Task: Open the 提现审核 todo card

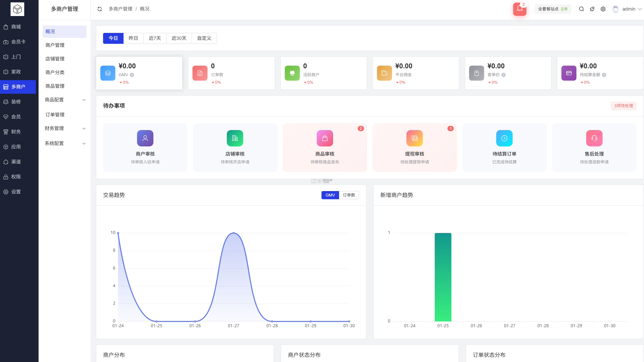Action: click(414, 147)
